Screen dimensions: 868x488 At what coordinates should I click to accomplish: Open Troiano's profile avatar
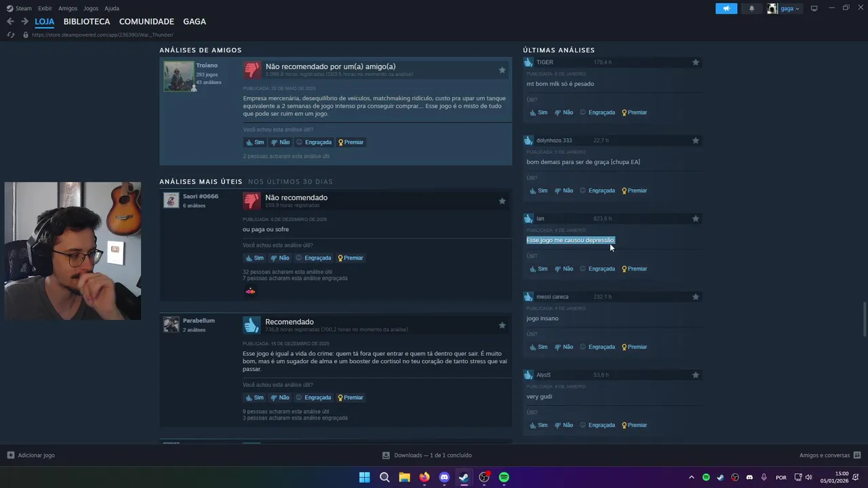tap(178, 76)
